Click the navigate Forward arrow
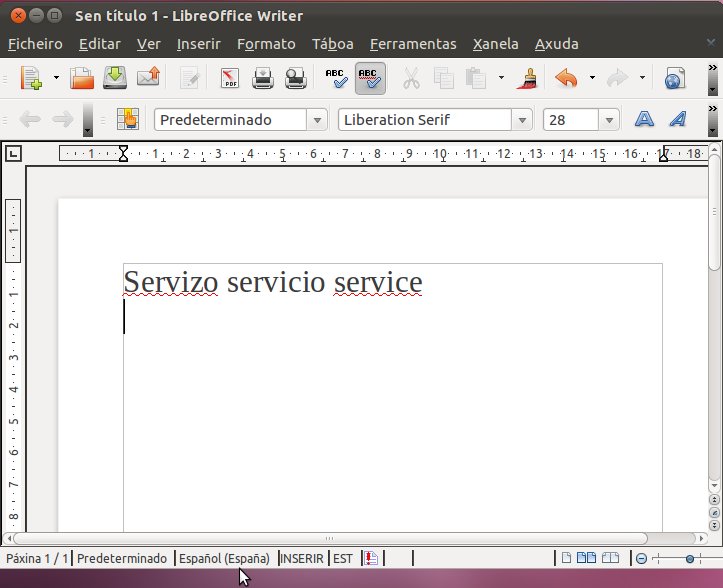Screen dimensions: 723x588 pyautogui.click(x=63, y=120)
